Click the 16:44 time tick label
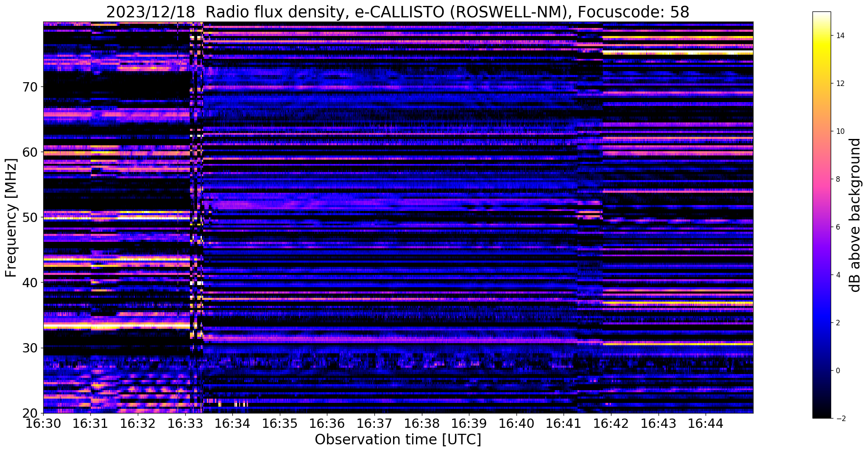Screen dimensions: 868x452 [706, 423]
